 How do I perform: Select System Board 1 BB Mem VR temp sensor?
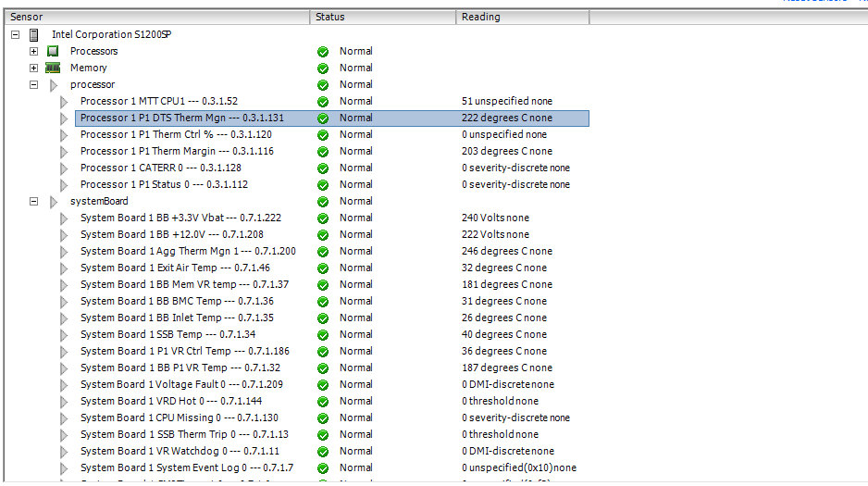(184, 284)
